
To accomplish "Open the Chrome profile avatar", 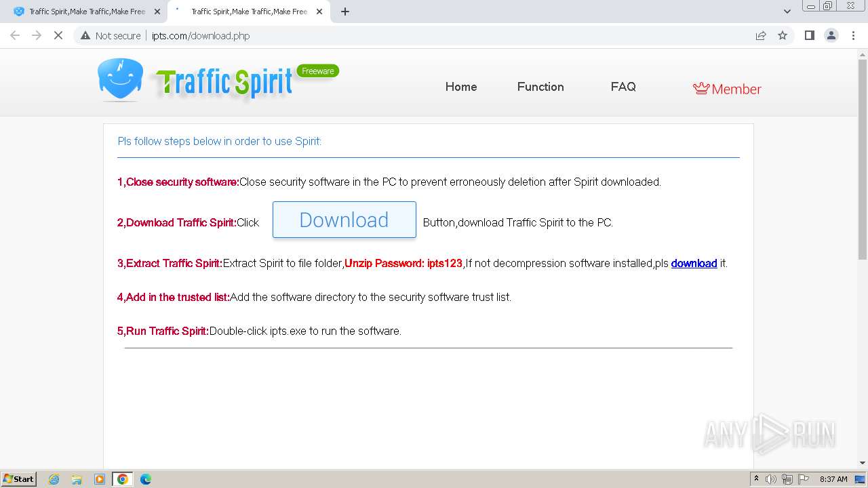I will click(831, 35).
